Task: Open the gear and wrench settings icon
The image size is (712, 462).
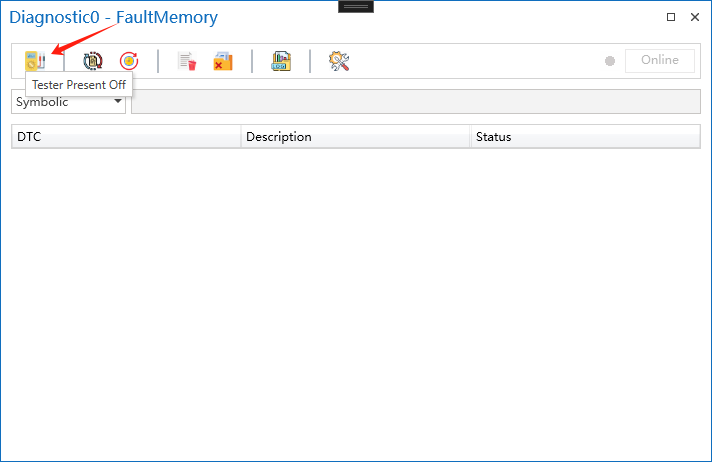Action: 339,61
